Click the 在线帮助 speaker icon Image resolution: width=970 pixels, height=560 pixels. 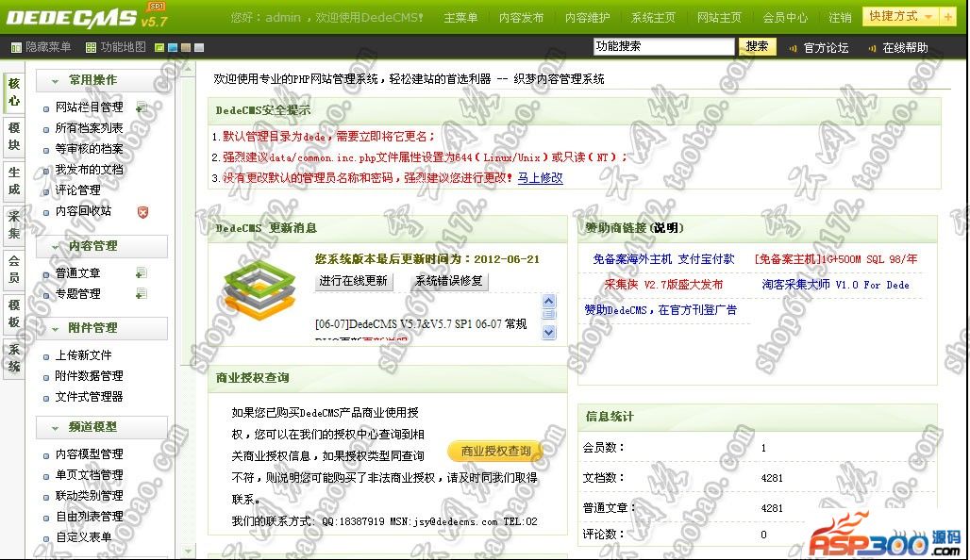872,48
